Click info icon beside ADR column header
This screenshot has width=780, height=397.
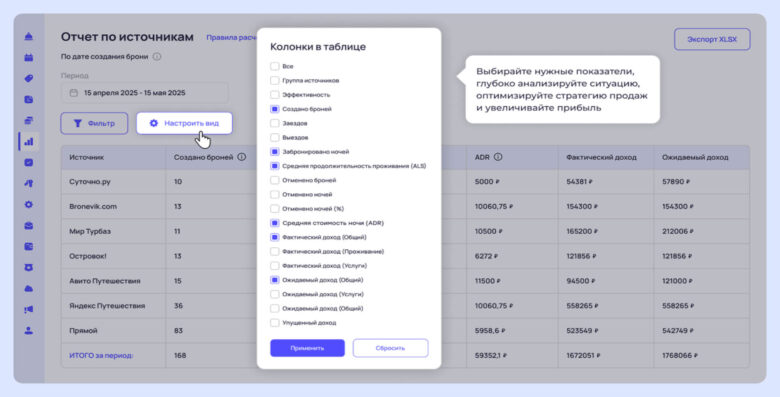pos(498,157)
